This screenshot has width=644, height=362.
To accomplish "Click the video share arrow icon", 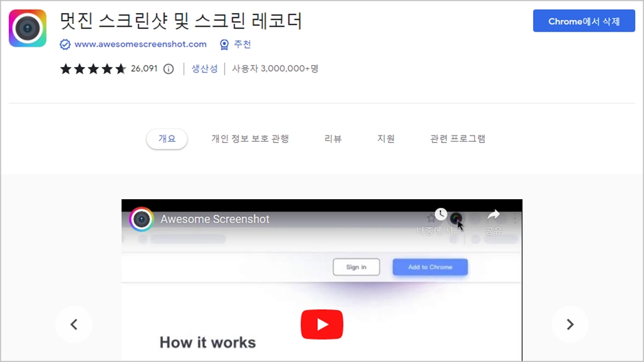I will point(493,215).
